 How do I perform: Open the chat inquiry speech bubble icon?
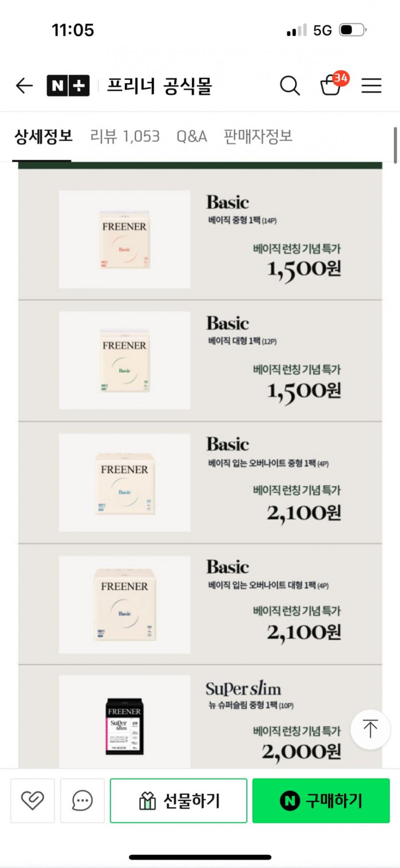point(82,800)
